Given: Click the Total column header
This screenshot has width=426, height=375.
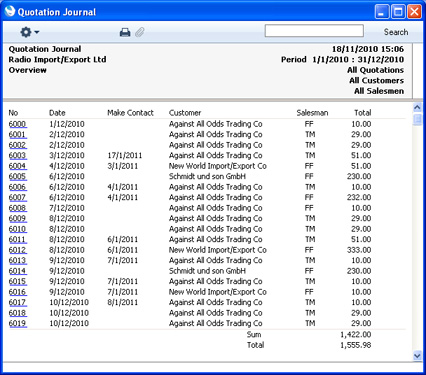Looking at the screenshot, I should 363,113.
